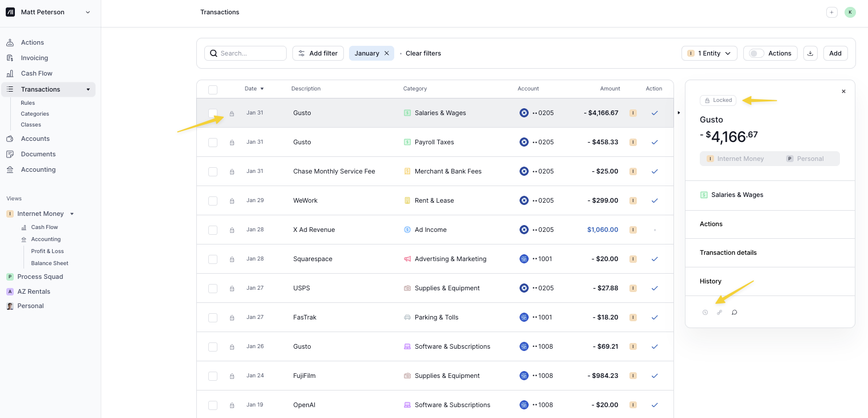Click the K user avatar
Image resolution: width=868 pixels, height=418 pixels.
coord(850,12)
